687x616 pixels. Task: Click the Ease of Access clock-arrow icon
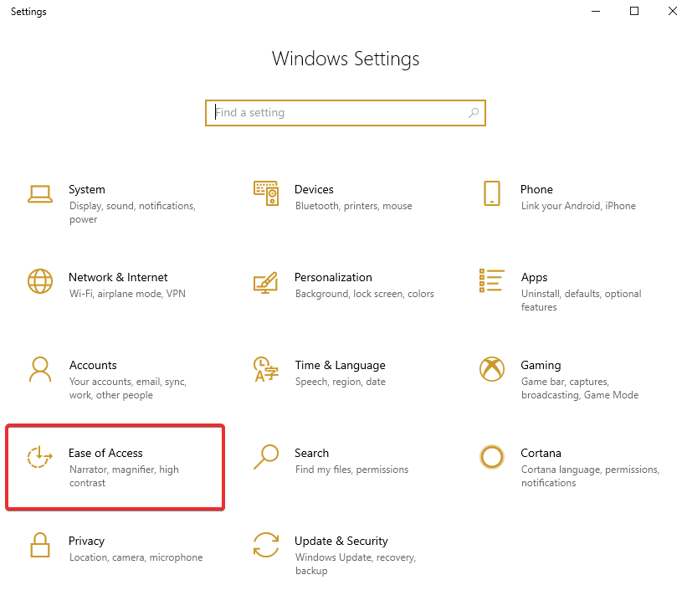point(40,457)
